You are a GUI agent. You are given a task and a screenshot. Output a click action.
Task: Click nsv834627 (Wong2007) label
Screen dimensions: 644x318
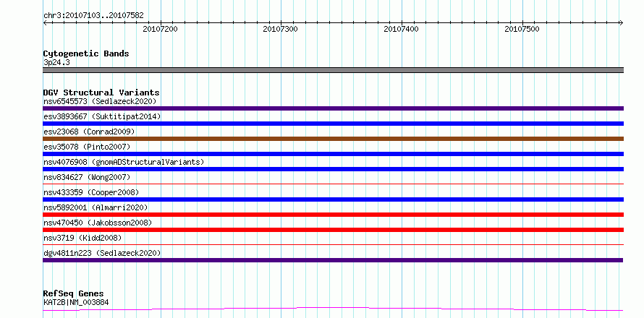87,177
